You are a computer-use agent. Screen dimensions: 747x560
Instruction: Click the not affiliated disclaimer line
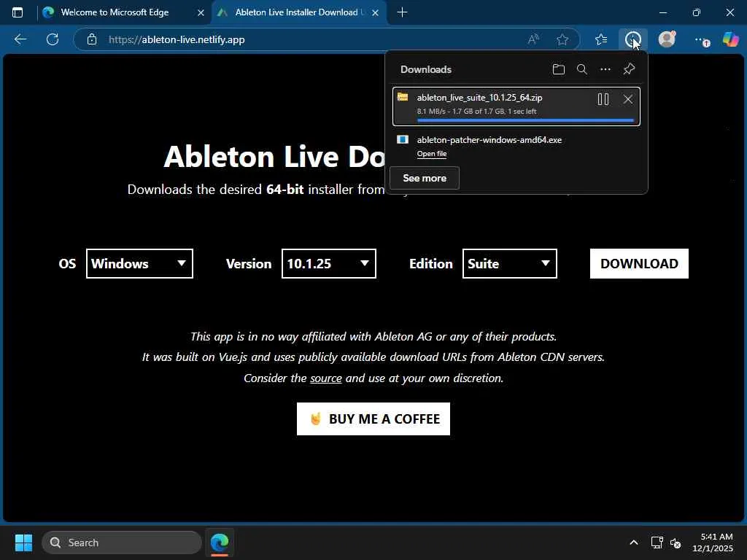[373, 337]
